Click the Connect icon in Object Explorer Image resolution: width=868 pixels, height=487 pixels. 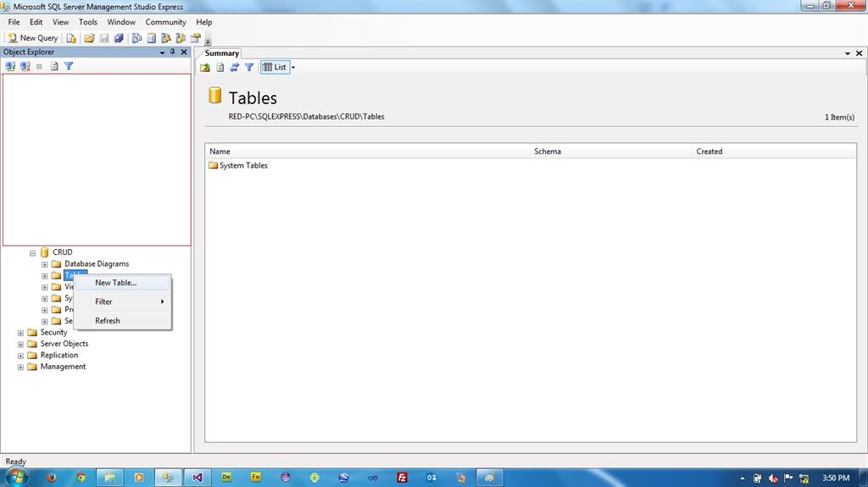pyautogui.click(x=10, y=66)
